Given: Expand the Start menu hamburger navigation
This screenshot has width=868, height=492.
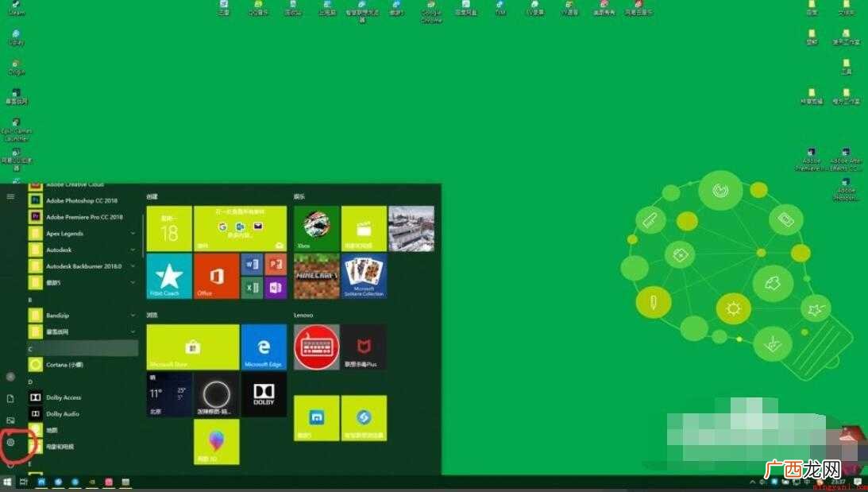Looking at the screenshot, I should coord(10,196).
